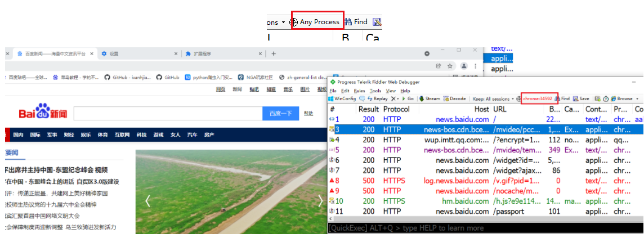
Task: Select session 7 /widget?ajax row
Action: pyautogui.click(x=485, y=170)
